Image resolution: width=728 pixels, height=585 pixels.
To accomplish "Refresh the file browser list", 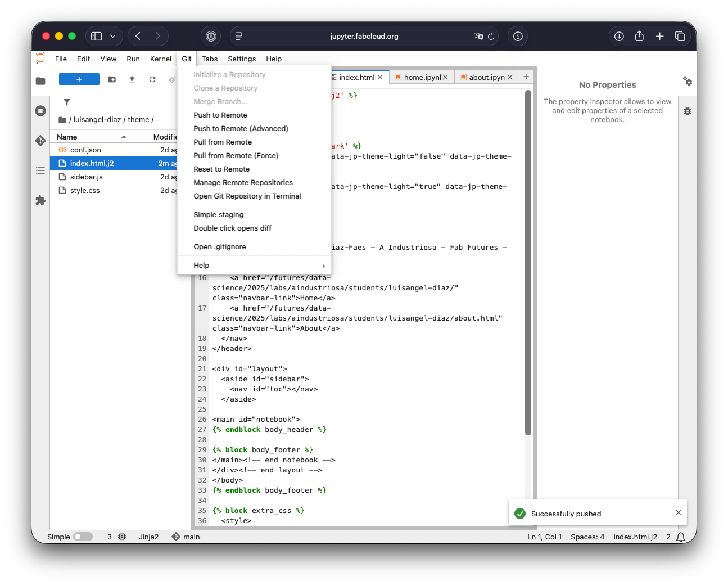I will [152, 80].
